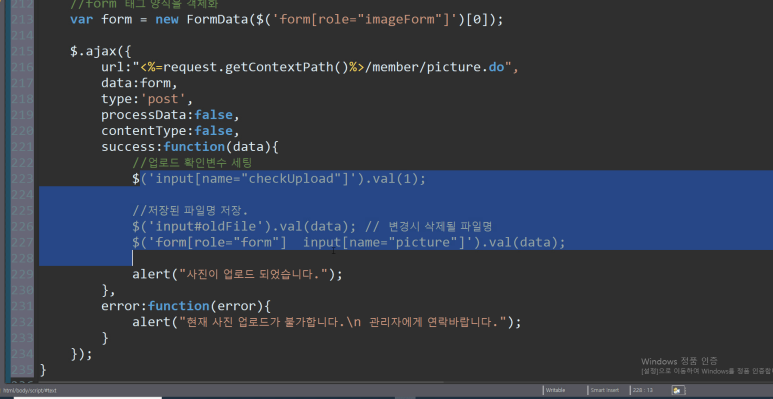Click on '$.ajax({' in the code
This screenshot has width=773, height=399.
(101, 51)
